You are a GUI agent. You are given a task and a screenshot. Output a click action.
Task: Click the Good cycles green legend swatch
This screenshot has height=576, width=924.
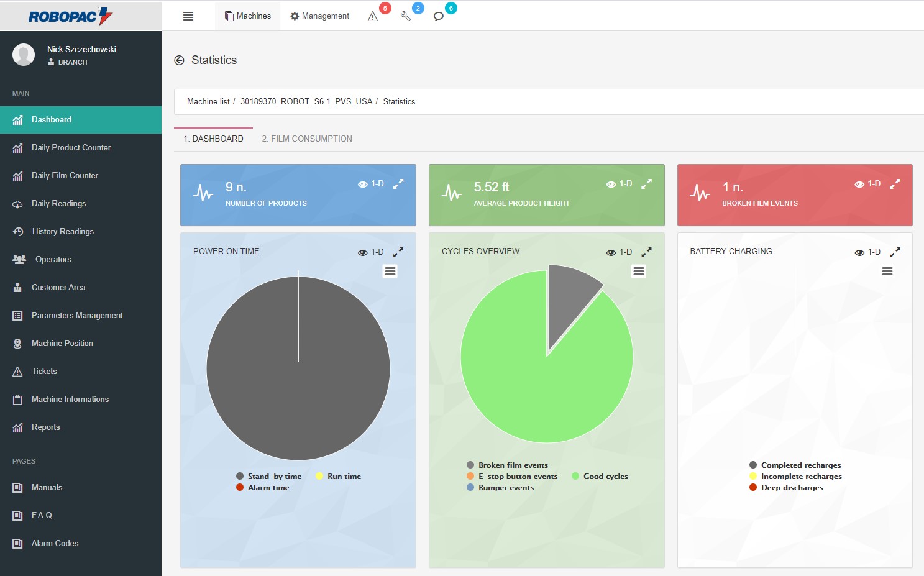[575, 476]
